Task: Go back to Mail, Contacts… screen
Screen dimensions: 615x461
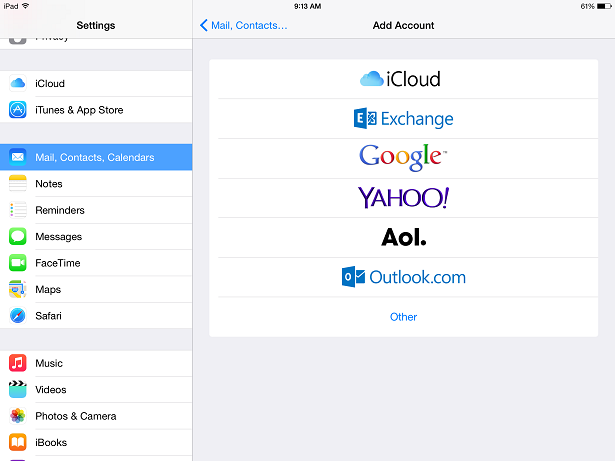Action: point(244,26)
